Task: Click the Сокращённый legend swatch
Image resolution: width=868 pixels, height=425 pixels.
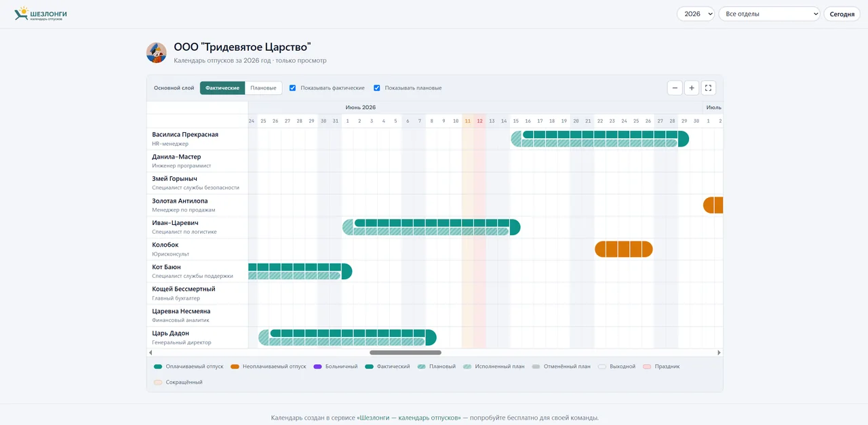Action: (158, 382)
